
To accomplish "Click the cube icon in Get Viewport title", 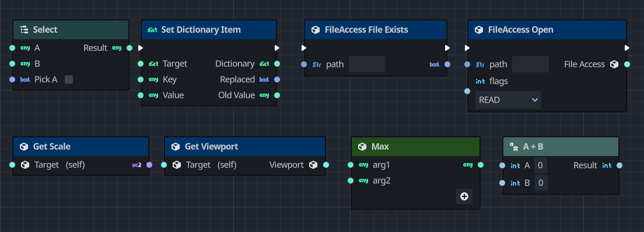I will click(176, 147).
